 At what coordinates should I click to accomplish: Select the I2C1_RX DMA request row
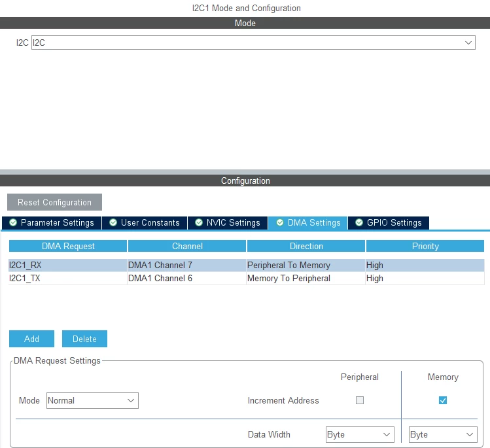point(247,265)
